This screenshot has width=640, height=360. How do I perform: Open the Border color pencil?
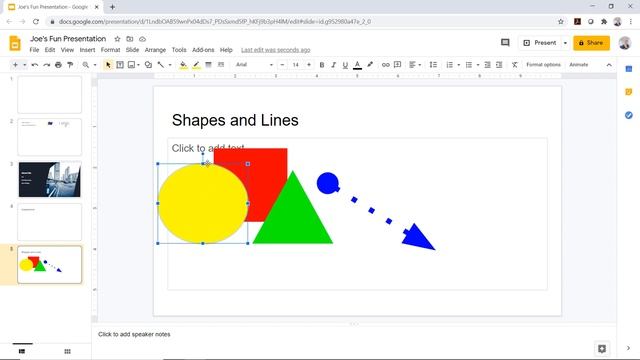coord(196,65)
